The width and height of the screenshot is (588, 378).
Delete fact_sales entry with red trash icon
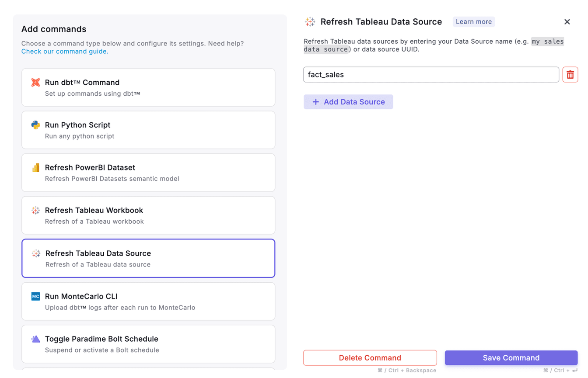coord(570,75)
